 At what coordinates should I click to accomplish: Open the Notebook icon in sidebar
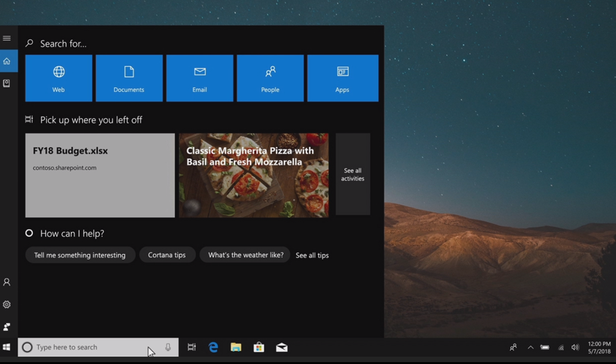coord(7,84)
